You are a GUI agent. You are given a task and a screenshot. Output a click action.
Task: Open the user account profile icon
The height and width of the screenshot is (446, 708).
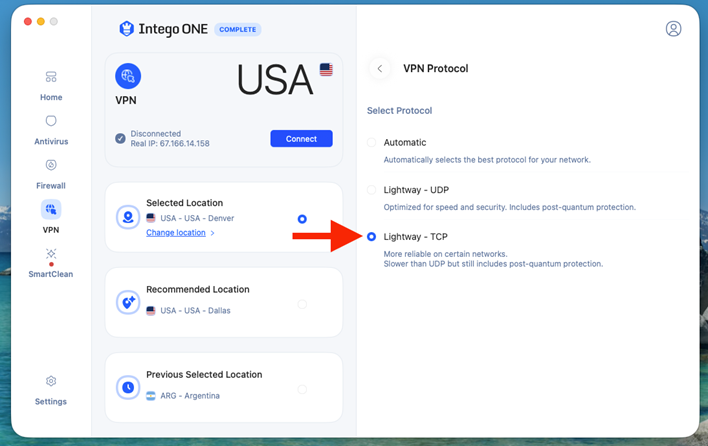point(673,29)
